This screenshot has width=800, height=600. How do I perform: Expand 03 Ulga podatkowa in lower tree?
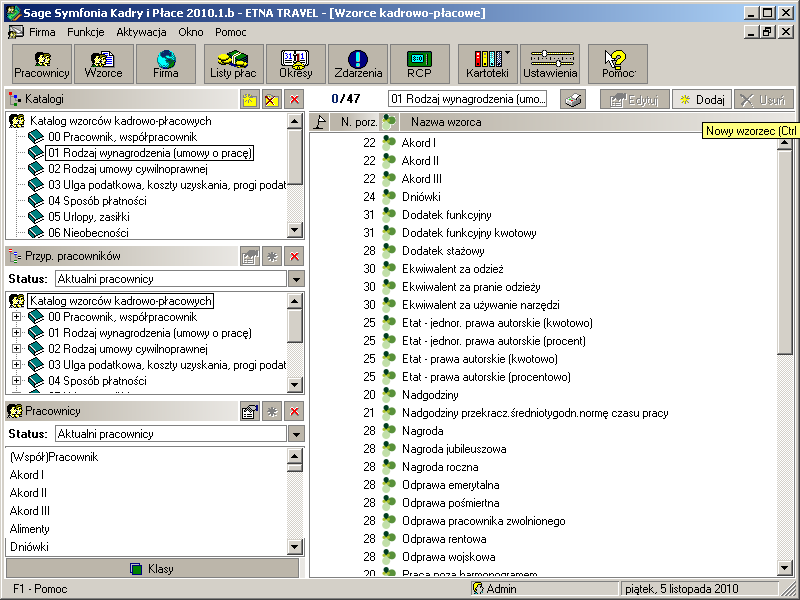click(x=16, y=365)
